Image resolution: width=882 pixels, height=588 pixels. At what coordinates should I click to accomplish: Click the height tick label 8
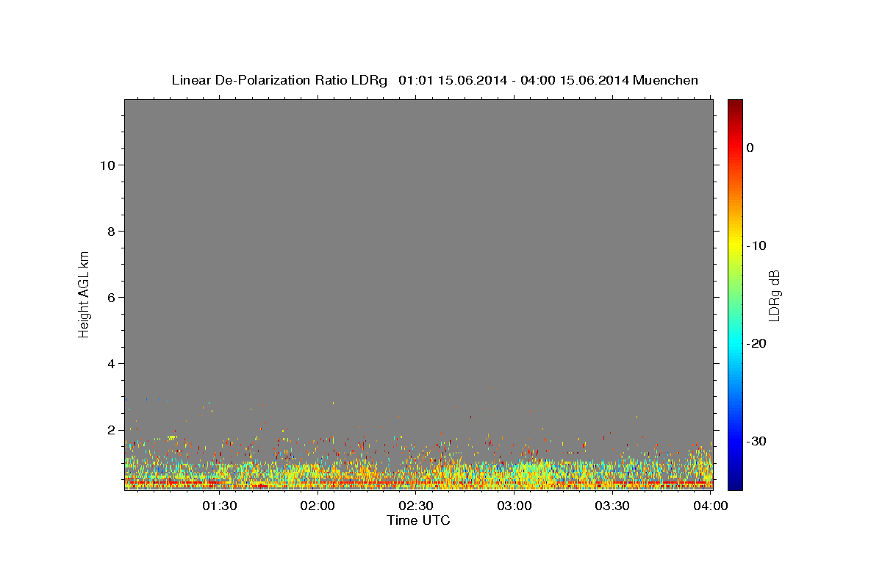click(x=112, y=232)
